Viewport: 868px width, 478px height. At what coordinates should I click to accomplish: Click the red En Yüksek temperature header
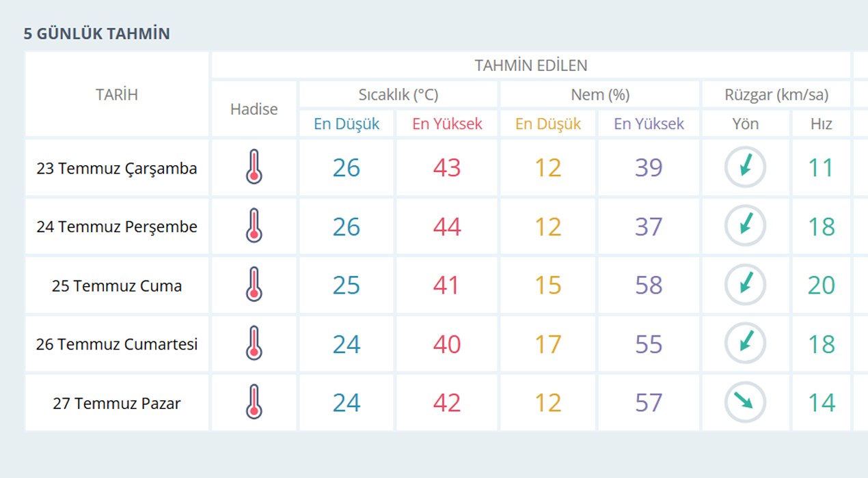447,124
